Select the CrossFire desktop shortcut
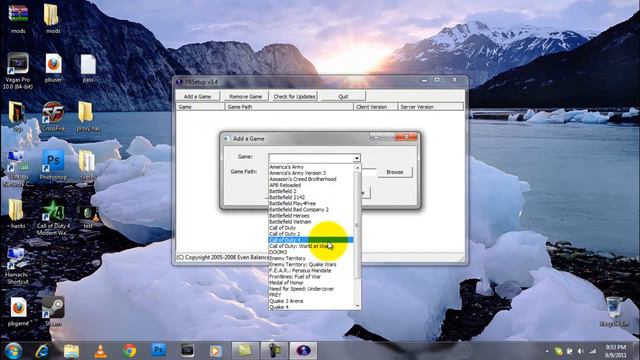Image resolution: width=640 pixels, height=360 pixels. coord(53,116)
